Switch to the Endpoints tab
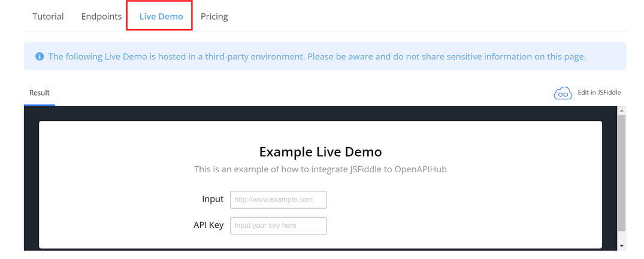This screenshot has height=259, width=644. click(x=101, y=16)
